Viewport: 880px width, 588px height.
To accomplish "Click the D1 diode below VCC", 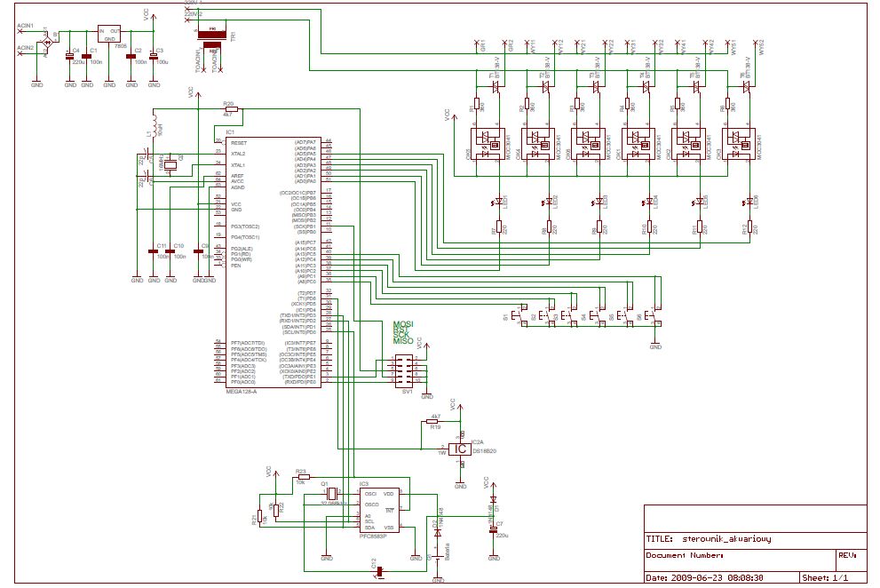I will (x=494, y=499).
